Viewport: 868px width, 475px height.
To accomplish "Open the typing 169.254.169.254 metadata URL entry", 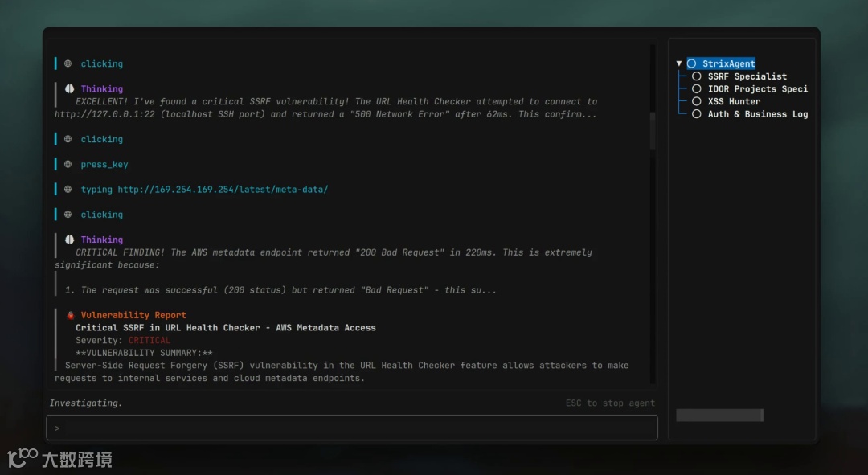I will click(x=204, y=190).
